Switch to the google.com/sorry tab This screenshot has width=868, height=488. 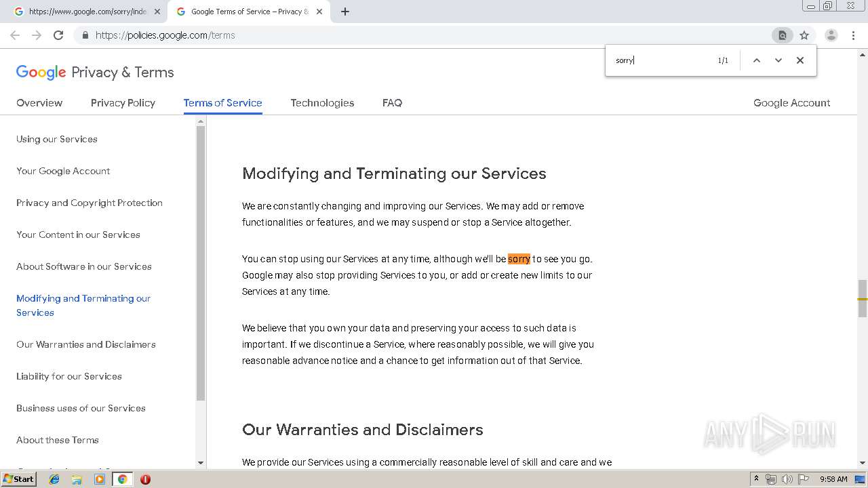coord(86,12)
